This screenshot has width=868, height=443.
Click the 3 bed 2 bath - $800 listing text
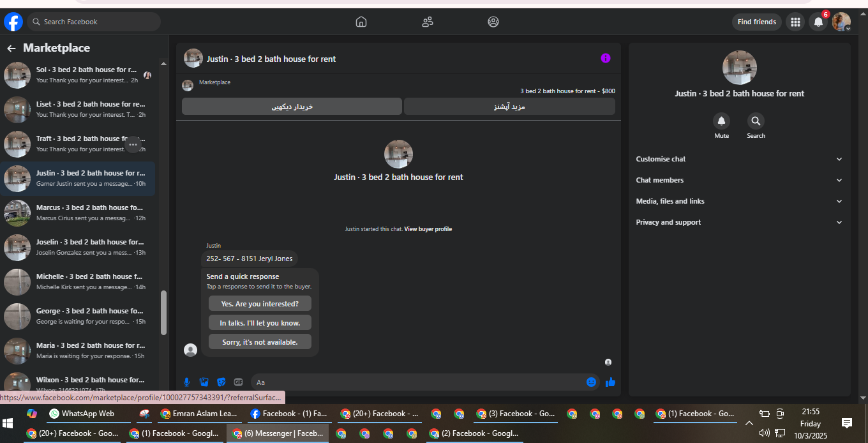567,91
